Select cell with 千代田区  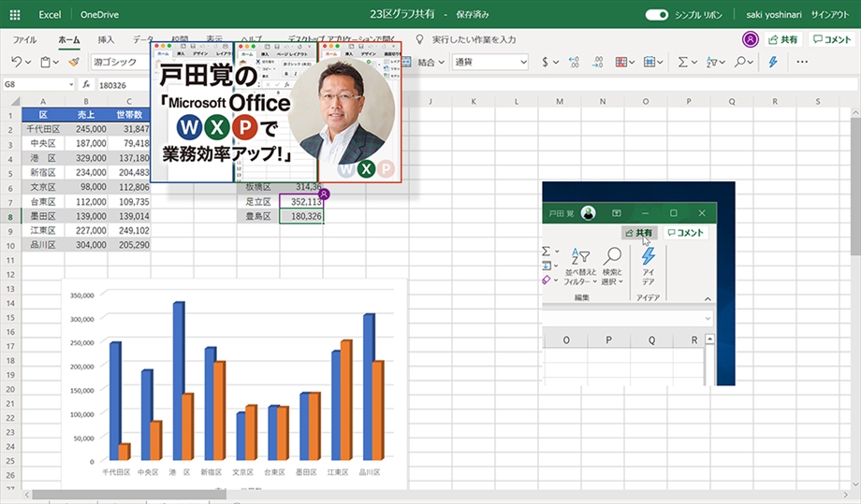(x=43, y=129)
